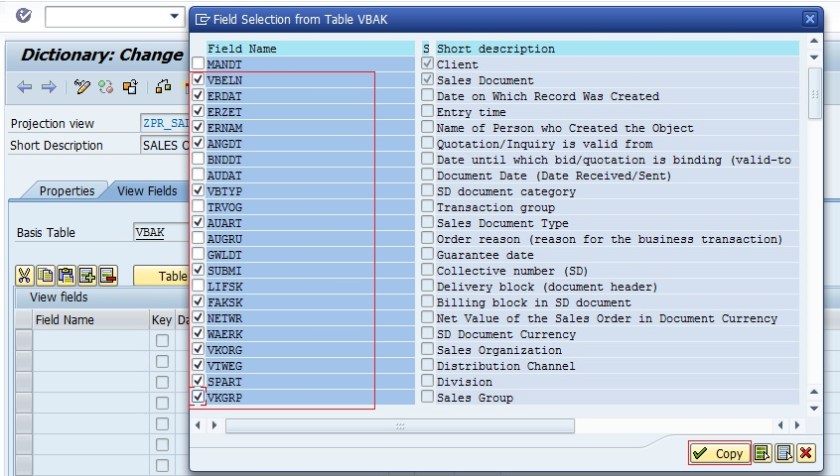The image size is (840, 476).
Task: Switch to the View Fields tab
Action: pos(147,191)
